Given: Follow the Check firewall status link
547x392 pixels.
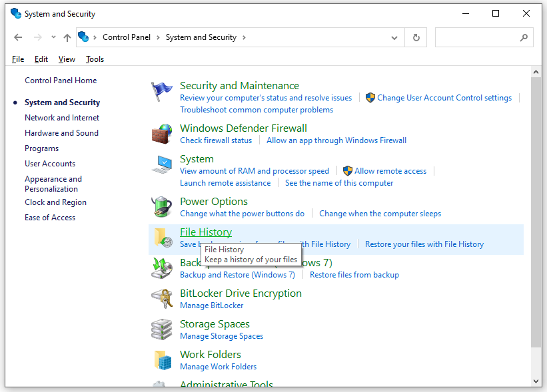Looking at the screenshot, I should point(216,140).
